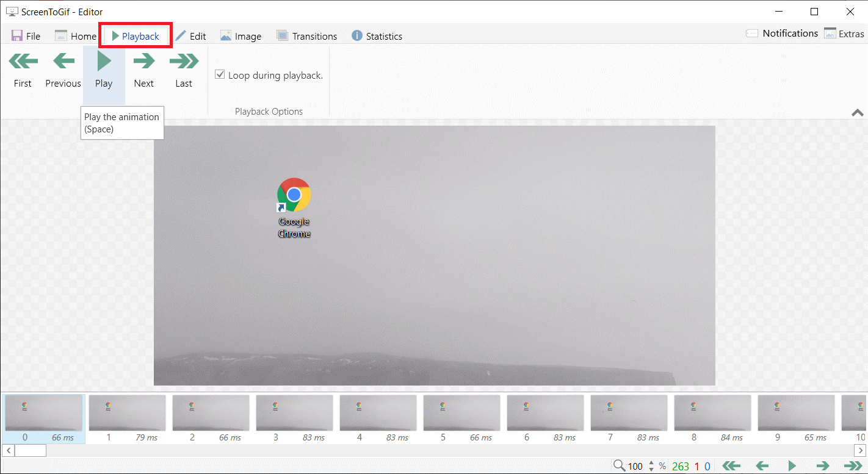
Task: Open the Transitions tab
Action: pos(306,36)
